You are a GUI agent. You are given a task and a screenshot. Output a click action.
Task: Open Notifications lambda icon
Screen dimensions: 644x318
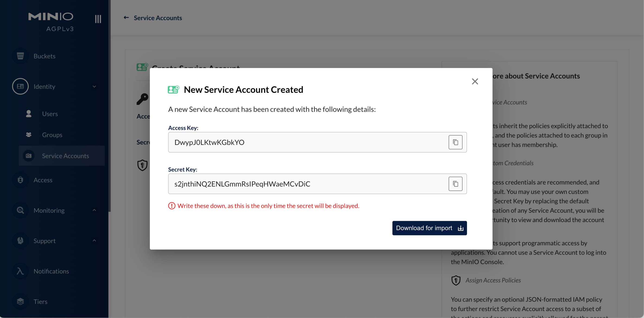pyautogui.click(x=20, y=271)
